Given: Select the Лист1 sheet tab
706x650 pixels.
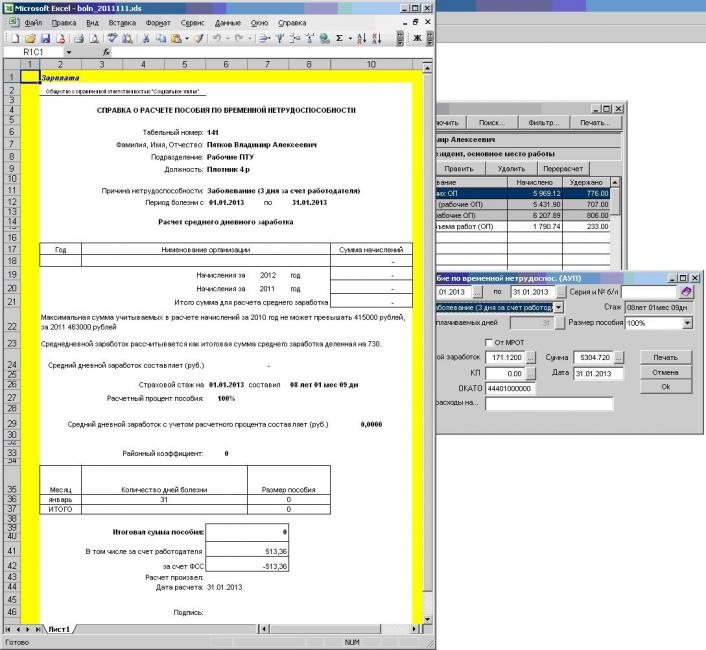Looking at the screenshot, I should click(58, 630).
